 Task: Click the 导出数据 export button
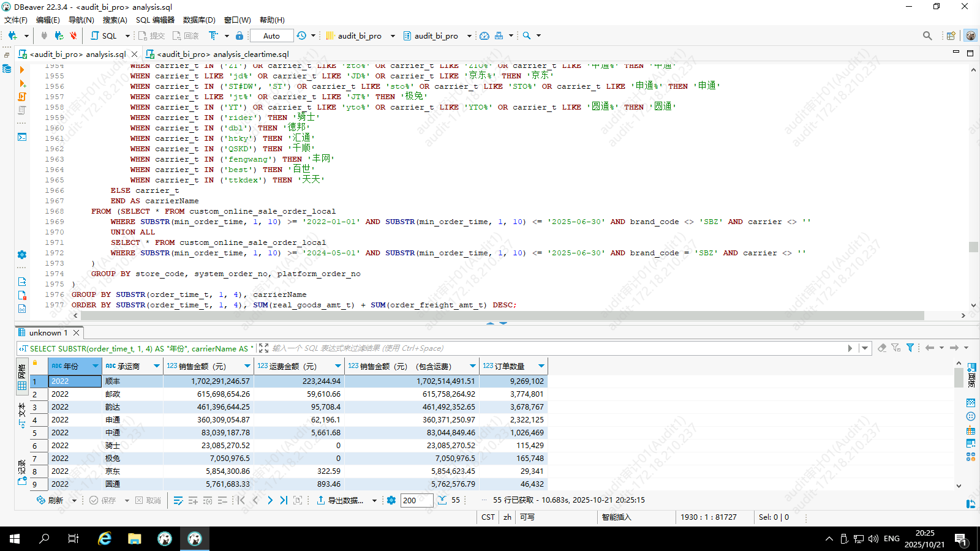point(341,500)
